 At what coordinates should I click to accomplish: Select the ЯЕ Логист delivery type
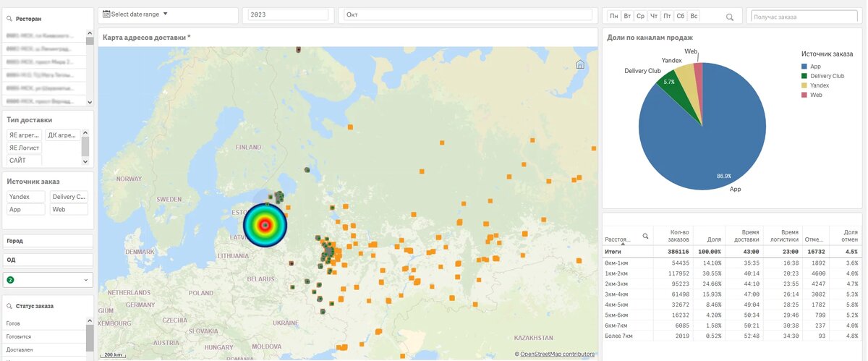click(x=24, y=148)
